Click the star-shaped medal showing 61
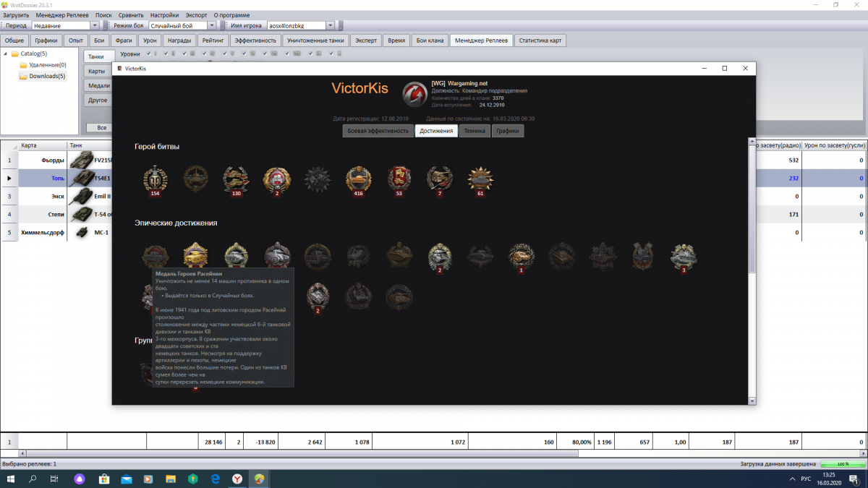 coord(480,179)
